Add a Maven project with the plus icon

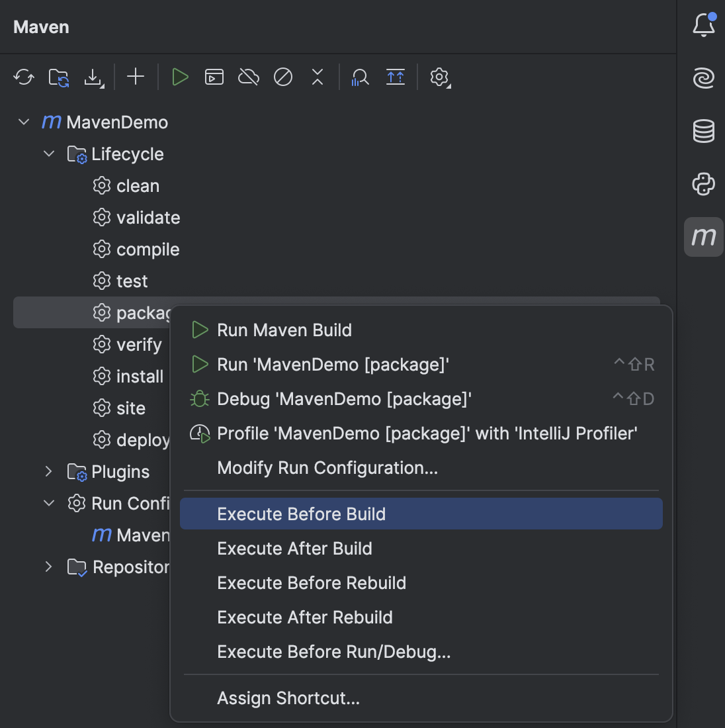pyautogui.click(x=136, y=77)
